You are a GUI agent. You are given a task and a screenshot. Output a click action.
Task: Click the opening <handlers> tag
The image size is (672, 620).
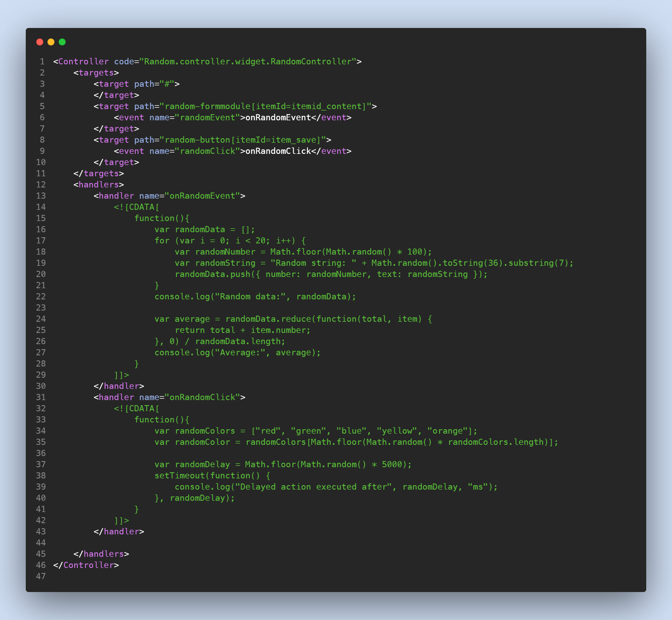click(x=99, y=185)
